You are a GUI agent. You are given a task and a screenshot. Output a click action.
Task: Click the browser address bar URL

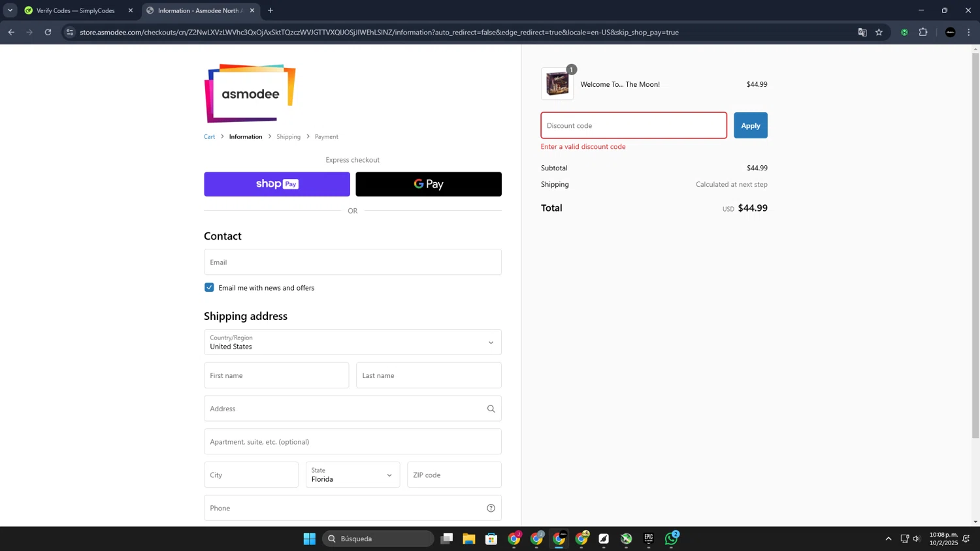(379, 32)
